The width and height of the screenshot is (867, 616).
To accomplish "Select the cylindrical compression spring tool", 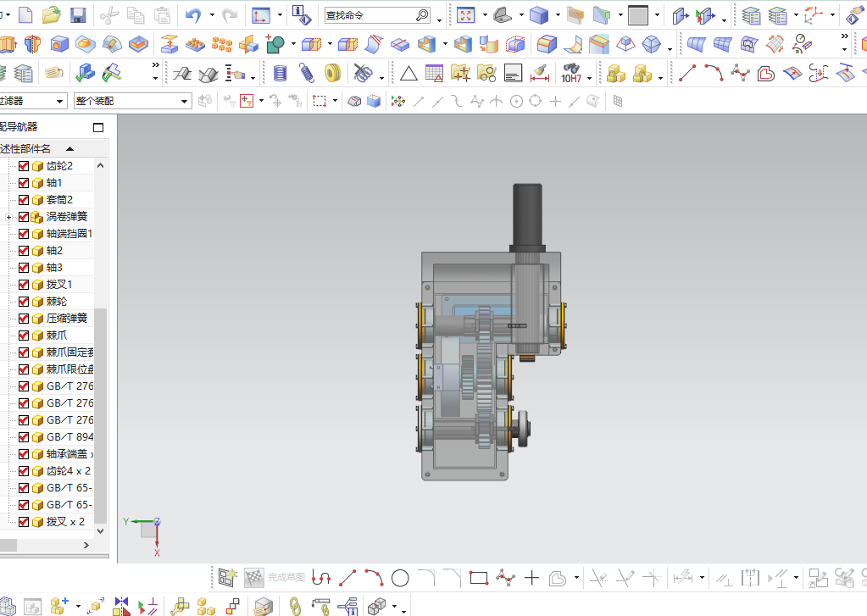I will click(x=281, y=74).
